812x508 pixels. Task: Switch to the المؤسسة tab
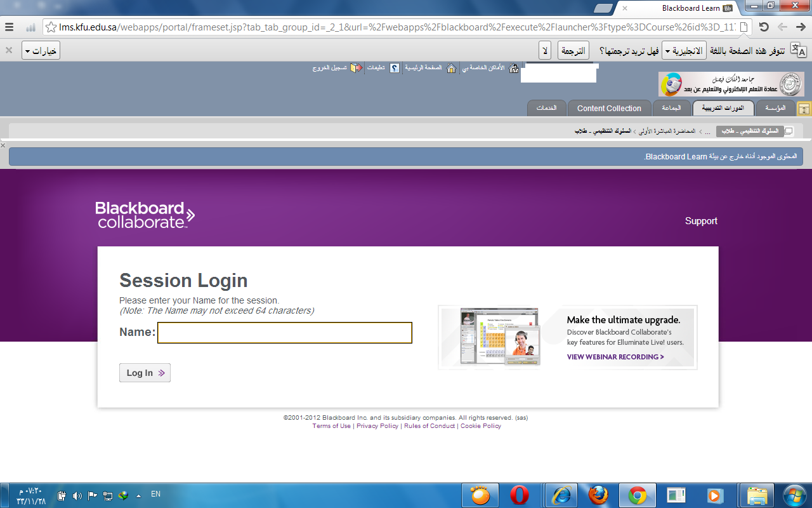775,108
